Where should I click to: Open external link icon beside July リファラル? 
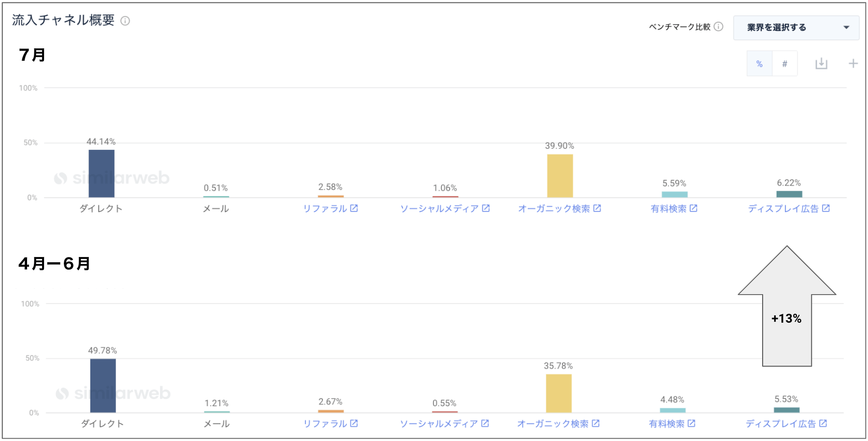tap(354, 208)
